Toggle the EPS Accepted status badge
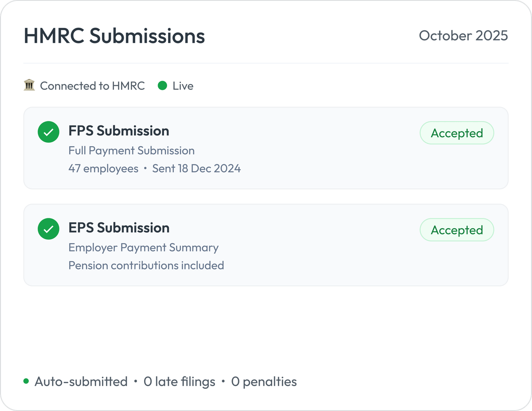The image size is (532, 411). pos(457,230)
